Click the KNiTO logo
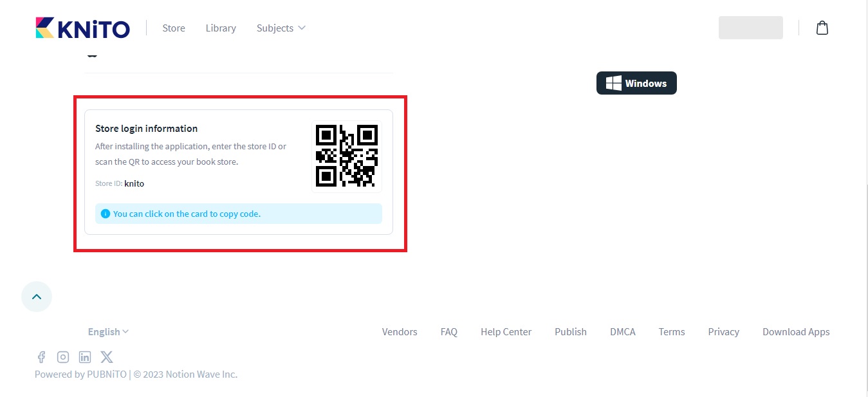The height and width of the screenshot is (397, 868). (82, 28)
